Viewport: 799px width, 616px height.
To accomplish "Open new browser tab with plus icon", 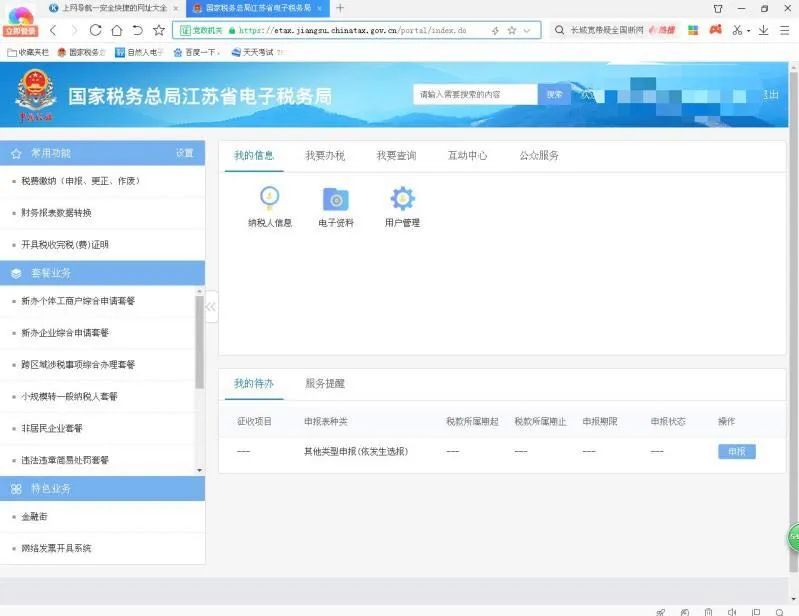I will click(340, 8).
